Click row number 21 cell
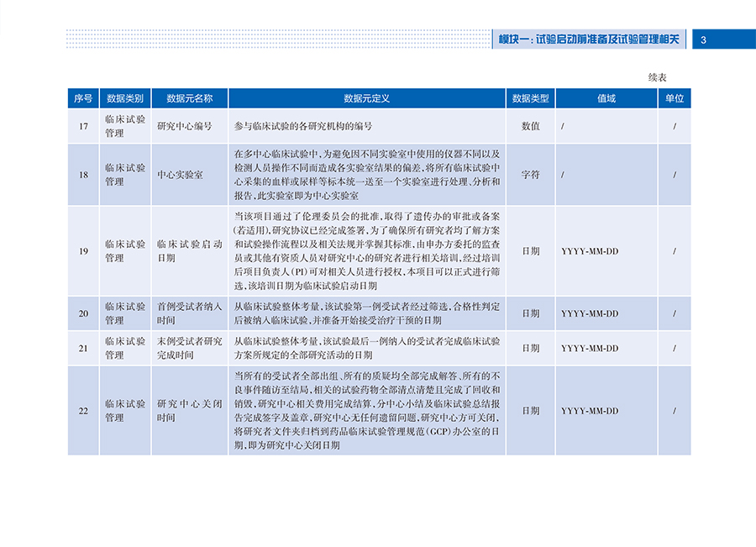 pos(83,348)
